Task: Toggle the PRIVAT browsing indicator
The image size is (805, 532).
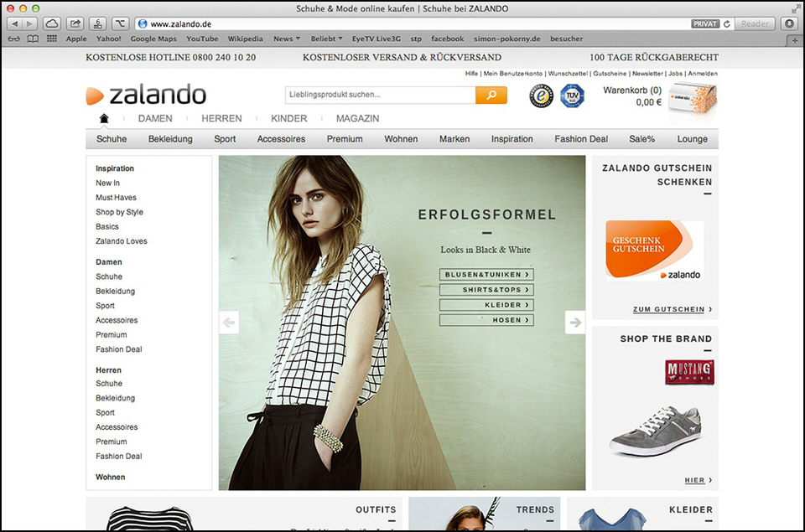Action: coord(705,24)
